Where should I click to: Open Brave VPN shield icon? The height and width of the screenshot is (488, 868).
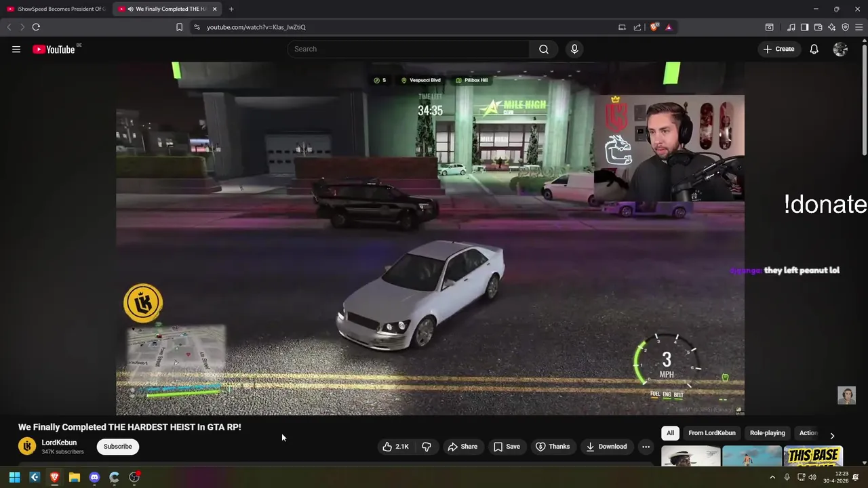tap(845, 27)
